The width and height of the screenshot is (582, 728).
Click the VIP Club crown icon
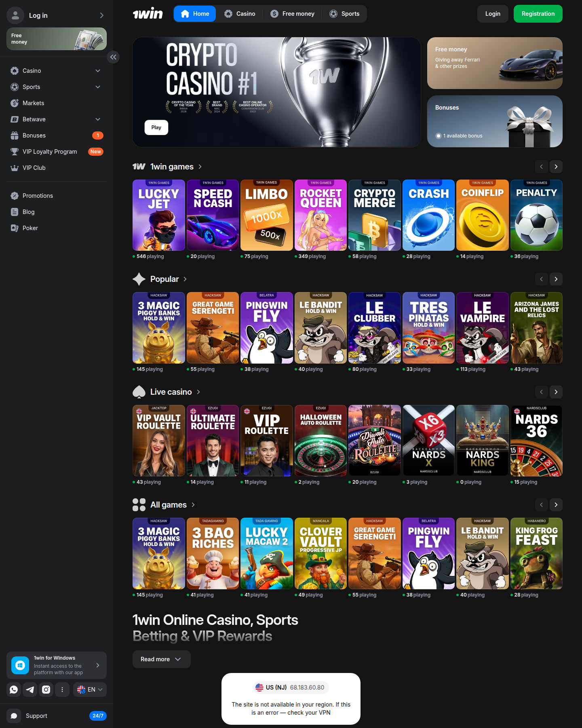tap(15, 168)
